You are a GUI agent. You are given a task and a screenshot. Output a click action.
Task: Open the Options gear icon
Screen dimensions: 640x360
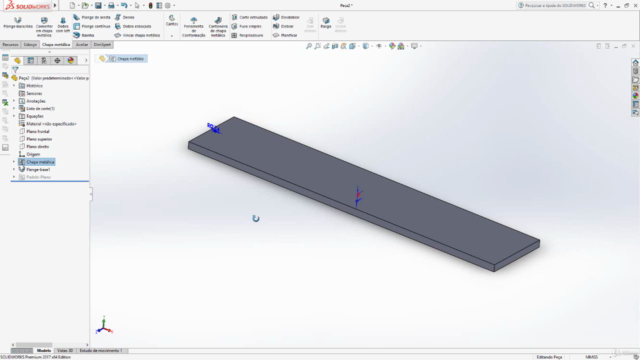coord(168,5)
